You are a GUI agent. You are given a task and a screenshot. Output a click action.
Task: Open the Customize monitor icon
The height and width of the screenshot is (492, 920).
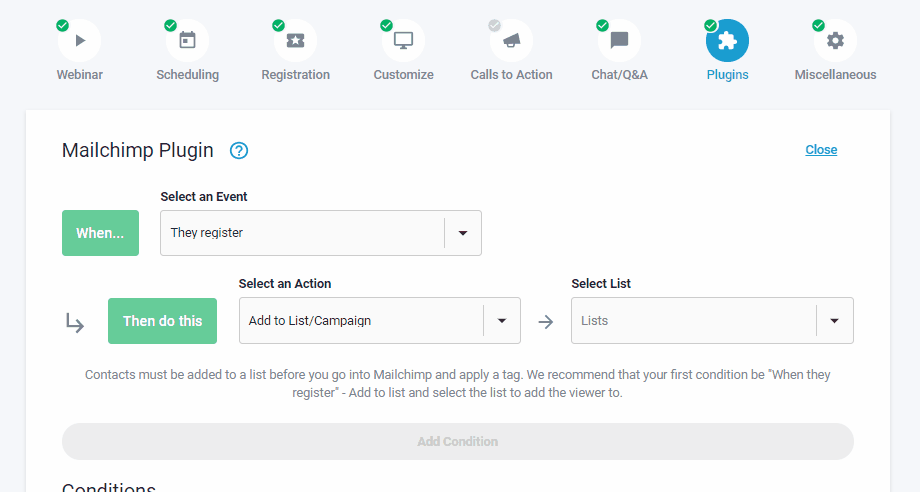pyautogui.click(x=403, y=40)
